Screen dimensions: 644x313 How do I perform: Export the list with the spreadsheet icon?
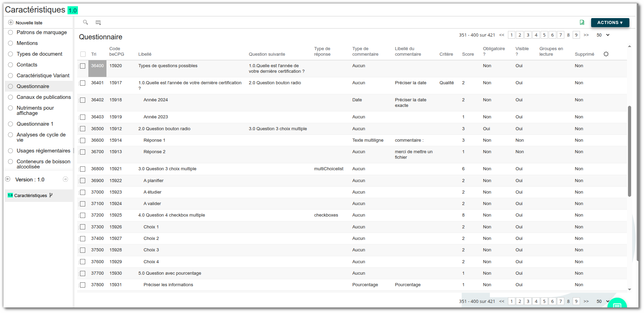point(582,22)
